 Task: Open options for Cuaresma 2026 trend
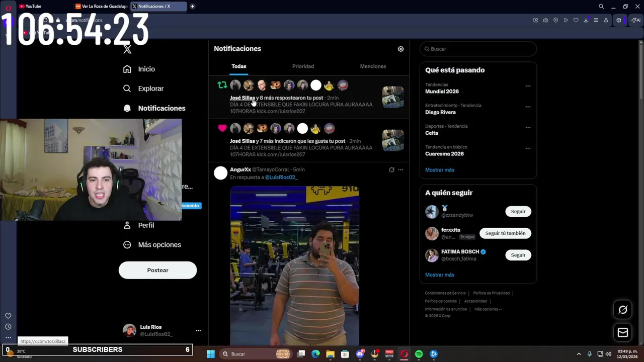pyautogui.click(x=528, y=148)
